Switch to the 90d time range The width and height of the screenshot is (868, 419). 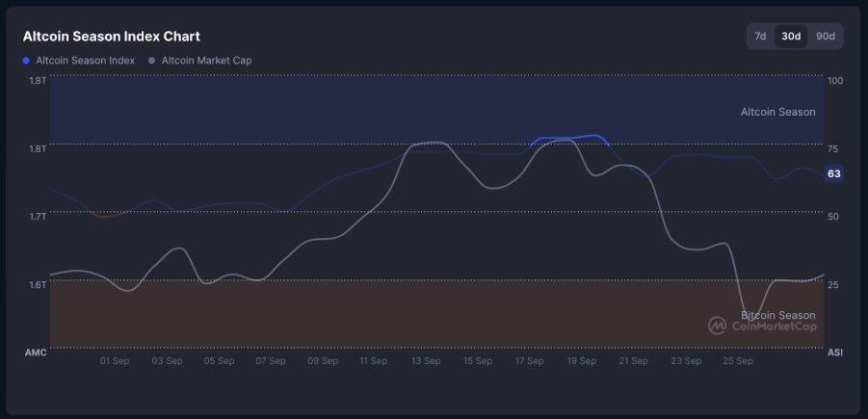(x=826, y=37)
